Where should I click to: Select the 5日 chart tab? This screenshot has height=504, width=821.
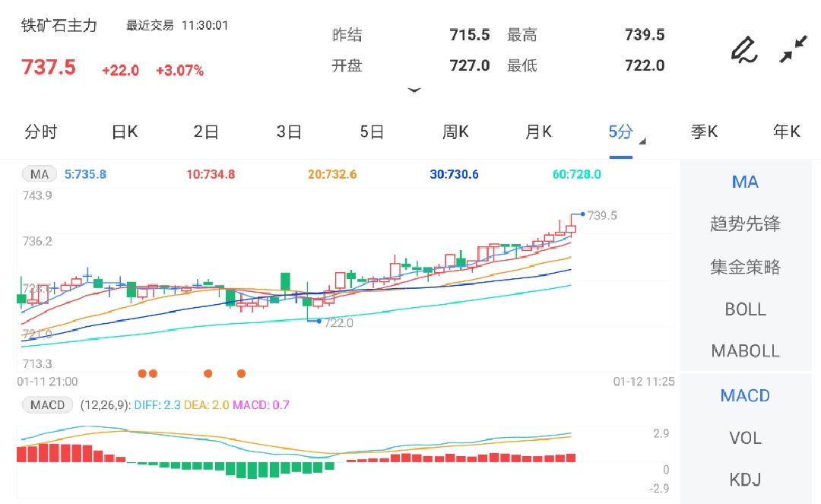click(x=372, y=132)
